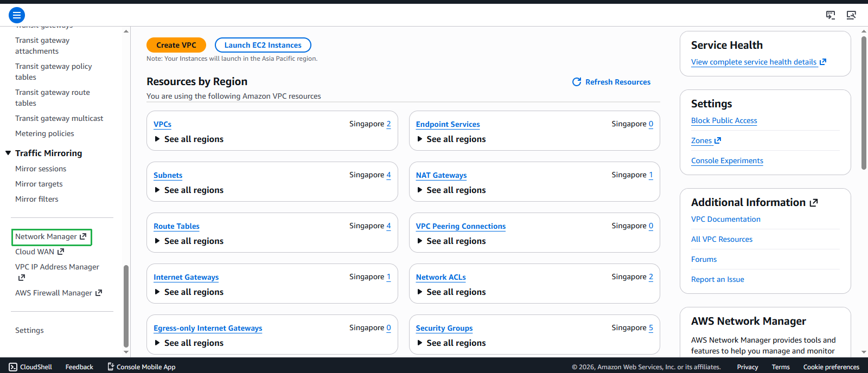This screenshot has width=868, height=373.
Task: Click external link icon next to Zones
Action: coord(718,140)
